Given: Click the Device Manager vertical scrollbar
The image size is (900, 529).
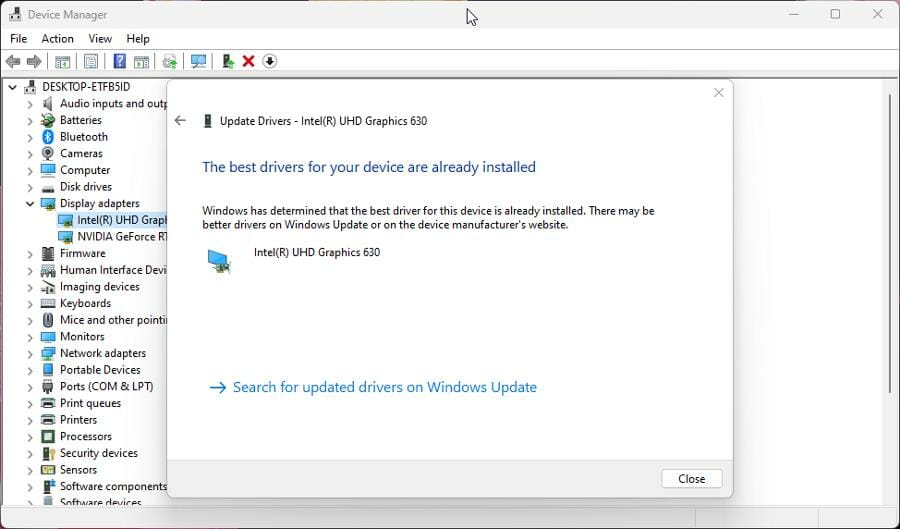Looking at the screenshot, I should (x=890, y=244).
